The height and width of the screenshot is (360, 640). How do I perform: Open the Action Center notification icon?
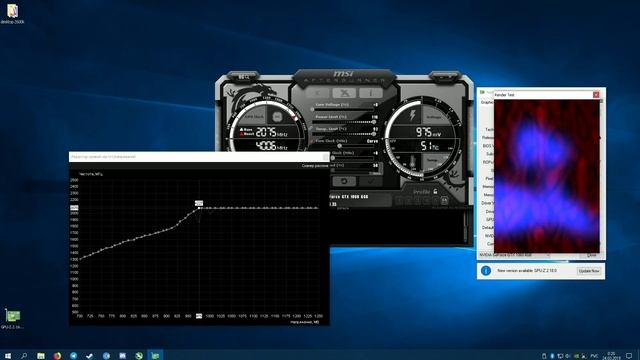629,356
